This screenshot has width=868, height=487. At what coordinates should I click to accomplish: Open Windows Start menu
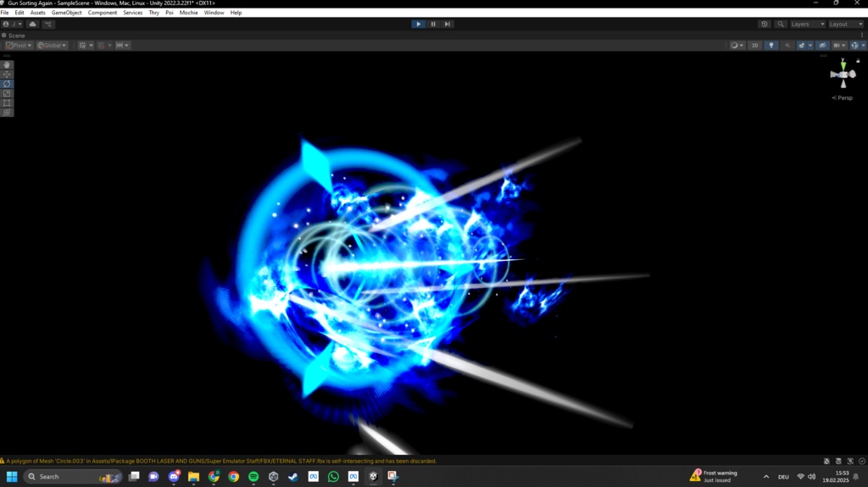coord(12,476)
